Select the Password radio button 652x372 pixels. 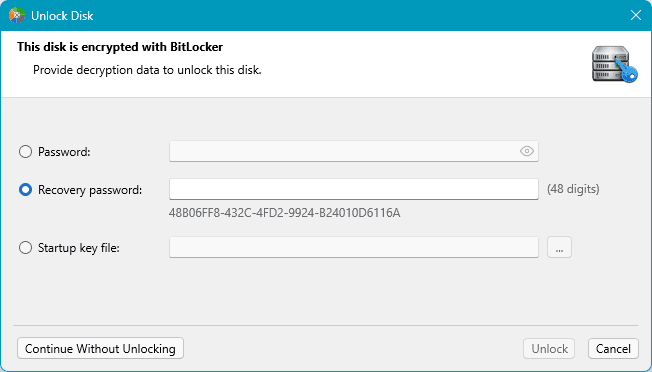click(25, 152)
